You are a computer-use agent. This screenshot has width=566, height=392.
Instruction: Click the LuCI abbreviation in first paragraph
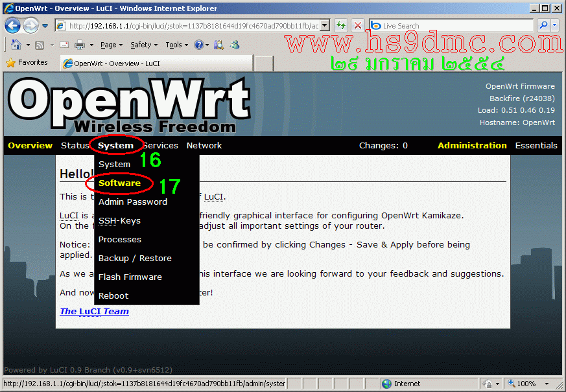tap(213, 197)
